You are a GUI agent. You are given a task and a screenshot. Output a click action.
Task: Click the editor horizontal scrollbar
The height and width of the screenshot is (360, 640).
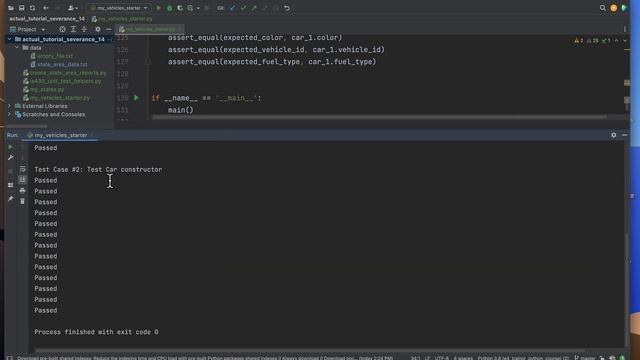(x=379, y=117)
